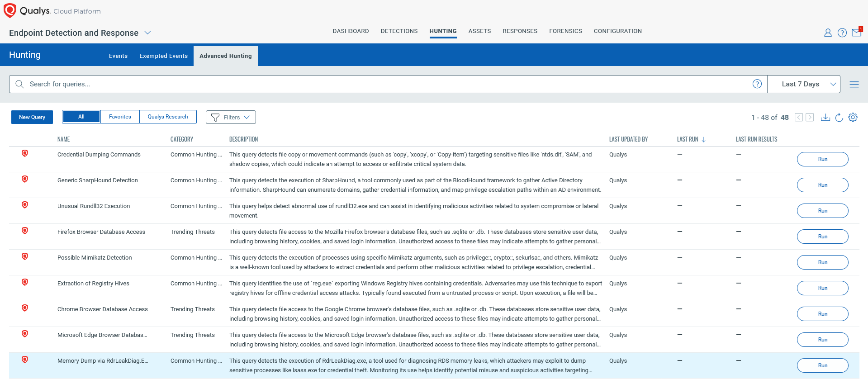Go to Detections section
868x379 pixels.
tap(399, 31)
